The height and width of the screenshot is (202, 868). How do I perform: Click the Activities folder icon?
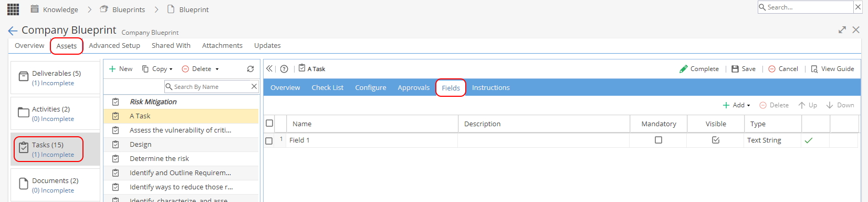point(24,113)
